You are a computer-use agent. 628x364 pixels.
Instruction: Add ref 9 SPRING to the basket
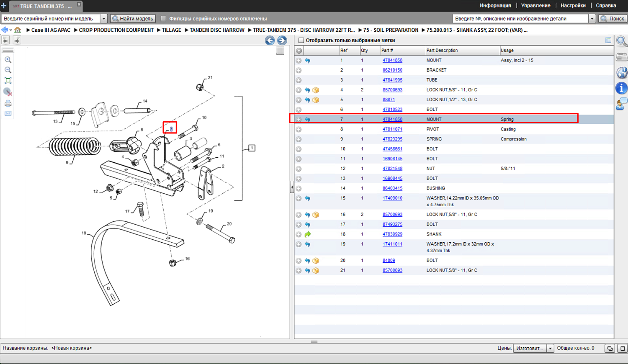pyautogui.click(x=299, y=139)
